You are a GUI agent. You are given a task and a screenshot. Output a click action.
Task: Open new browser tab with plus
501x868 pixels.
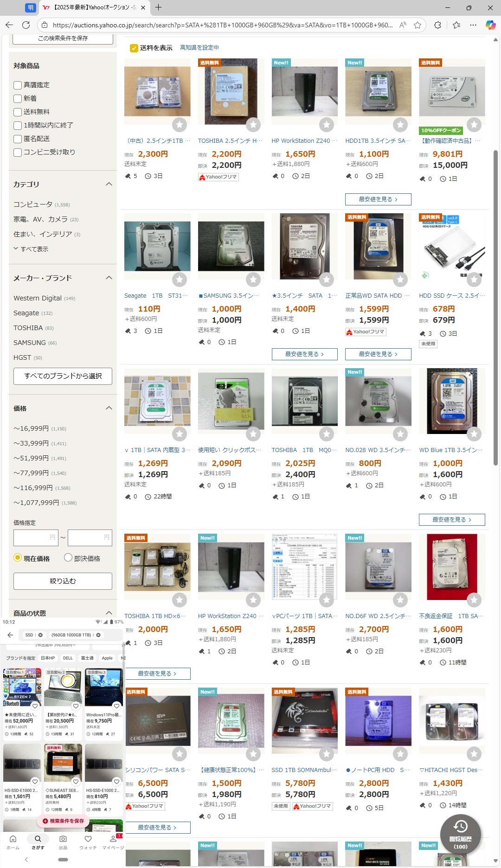[158, 7]
